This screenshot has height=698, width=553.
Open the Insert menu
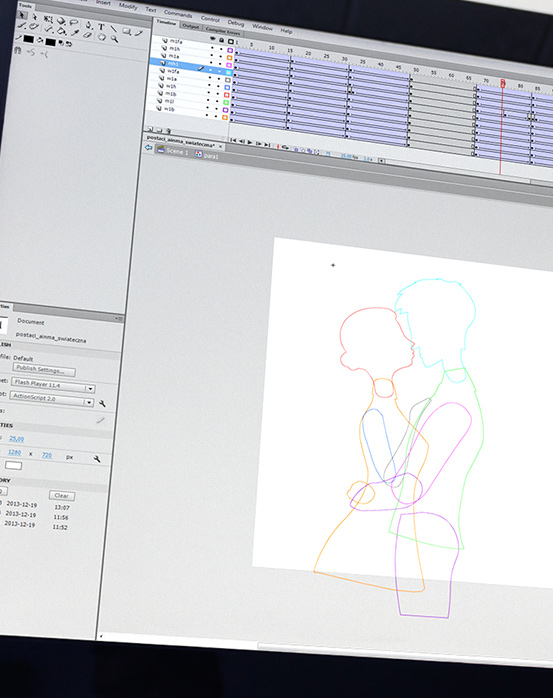103,2
